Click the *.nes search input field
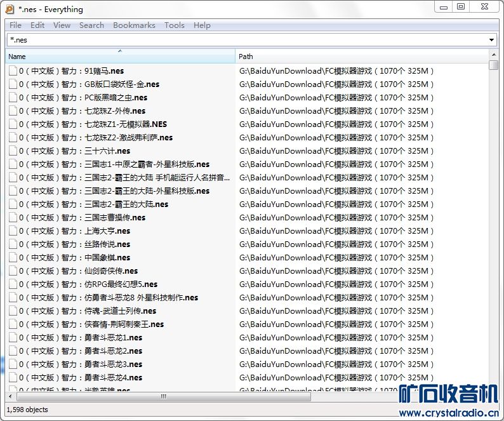The image size is (504, 421). (x=247, y=40)
